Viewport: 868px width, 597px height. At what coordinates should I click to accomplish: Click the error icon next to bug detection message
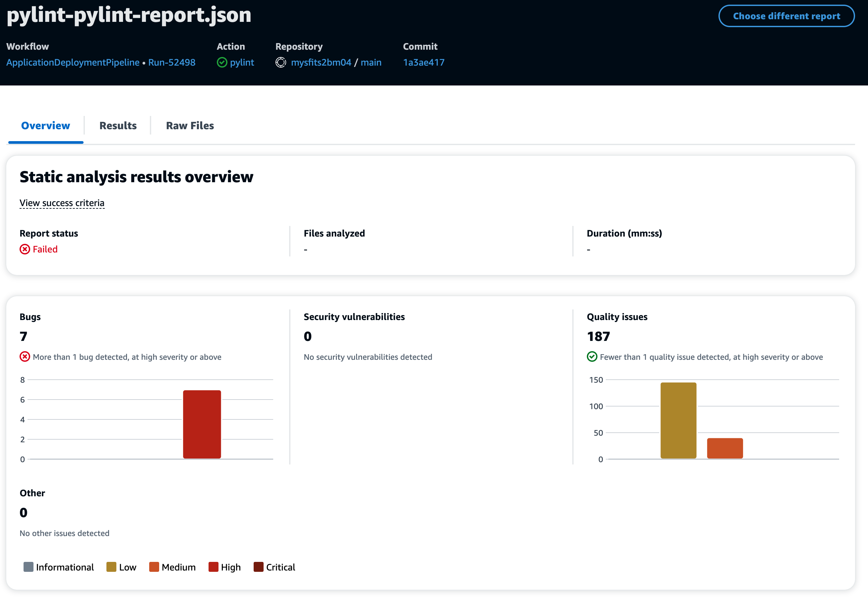[24, 356]
